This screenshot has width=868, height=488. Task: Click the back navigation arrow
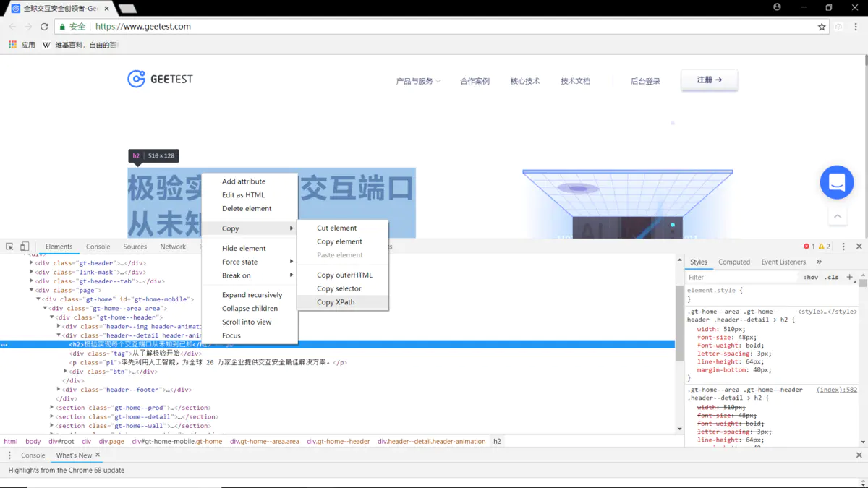(x=12, y=26)
